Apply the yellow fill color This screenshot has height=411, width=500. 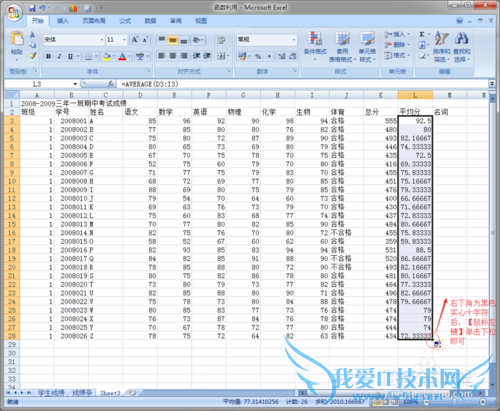pos(106,56)
